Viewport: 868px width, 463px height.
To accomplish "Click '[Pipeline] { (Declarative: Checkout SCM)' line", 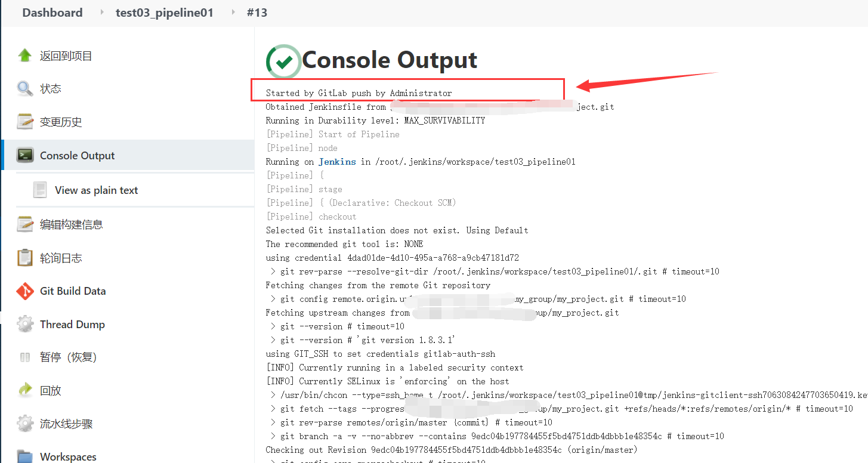I will coord(362,203).
